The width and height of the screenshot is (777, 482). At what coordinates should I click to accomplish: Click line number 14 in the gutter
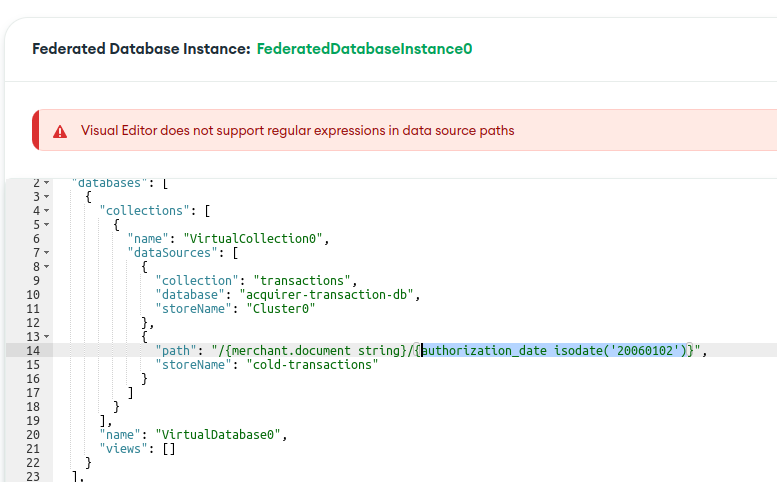click(33, 351)
